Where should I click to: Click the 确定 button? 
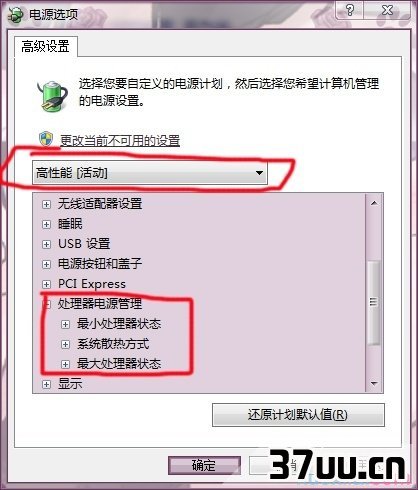tap(204, 465)
